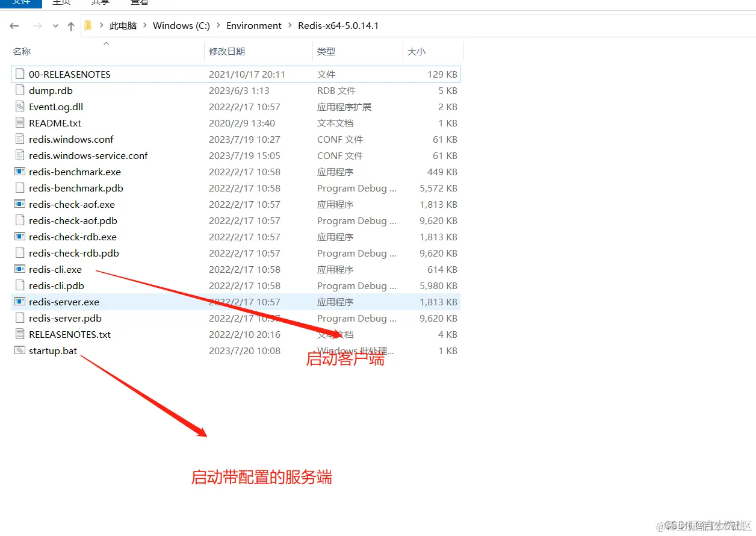Sort by 类型 column header
The width and height of the screenshot is (756, 536).
click(326, 52)
